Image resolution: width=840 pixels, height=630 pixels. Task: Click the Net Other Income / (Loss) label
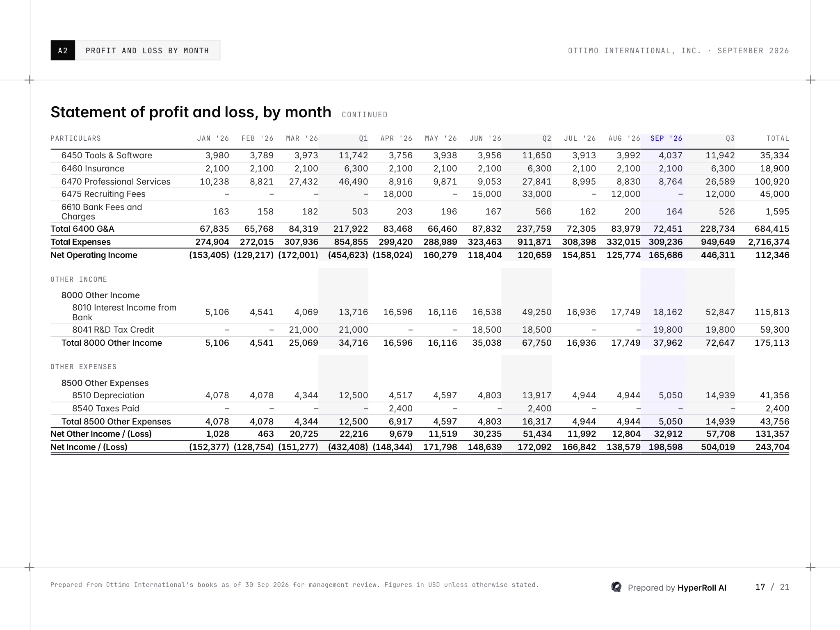(x=101, y=434)
